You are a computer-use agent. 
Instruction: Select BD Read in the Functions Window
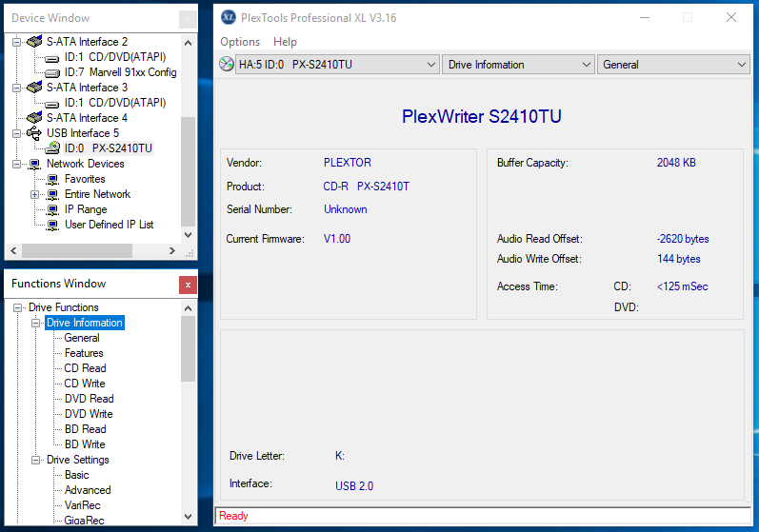click(x=85, y=429)
